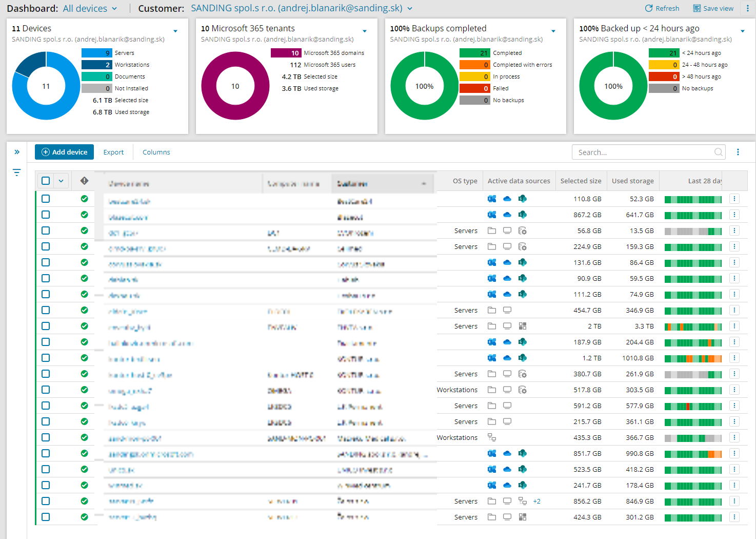Click into the Search input field
The height and width of the screenshot is (539, 756).
coord(644,152)
